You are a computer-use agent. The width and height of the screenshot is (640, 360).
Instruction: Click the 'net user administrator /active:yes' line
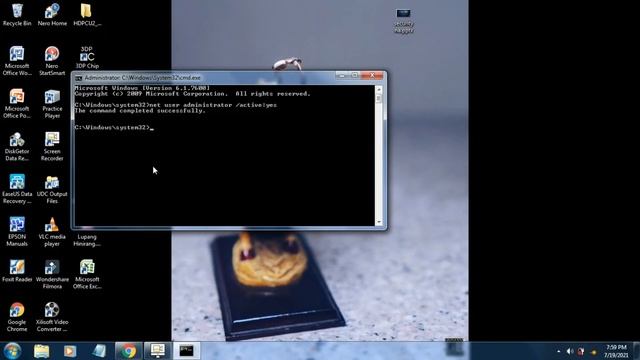click(176, 105)
